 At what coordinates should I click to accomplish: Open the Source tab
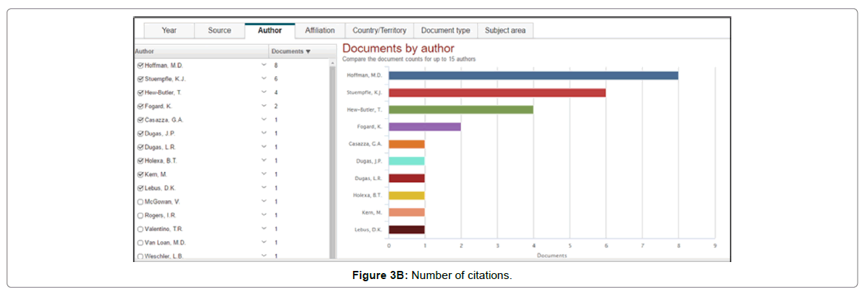click(x=219, y=30)
